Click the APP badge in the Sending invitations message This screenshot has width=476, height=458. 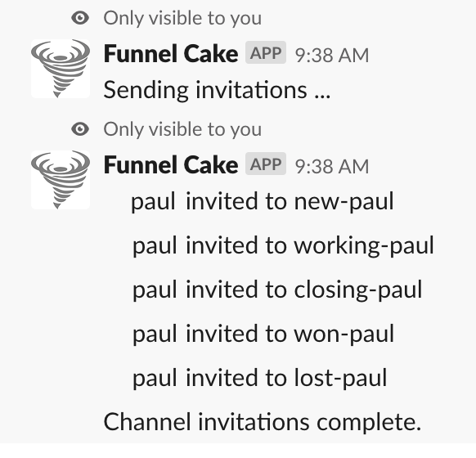pyautogui.click(x=266, y=53)
